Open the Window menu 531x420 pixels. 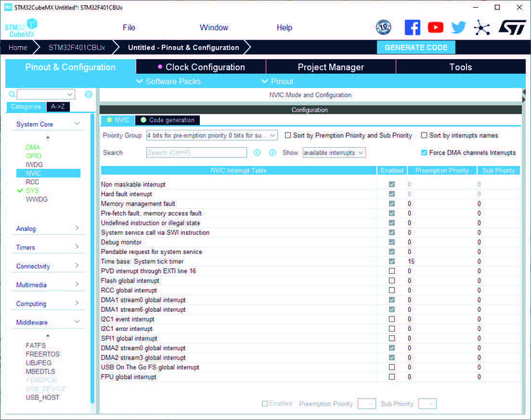(x=214, y=28)
